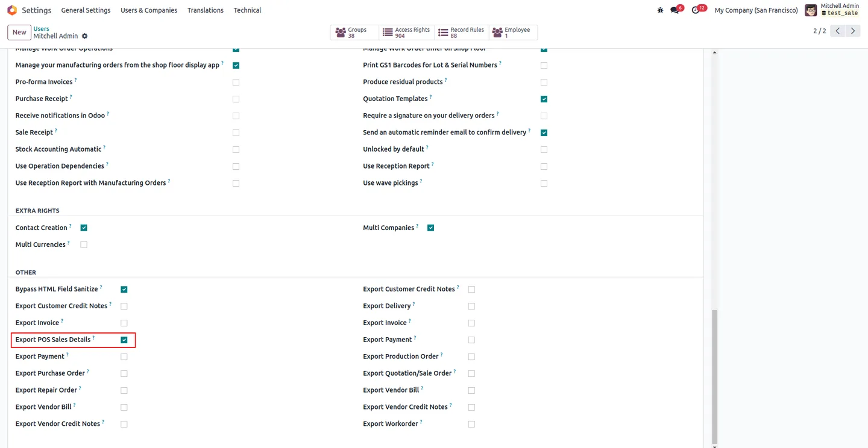Click help mark beside Export Workorder
868x448 pixels.
coord(421,422)
